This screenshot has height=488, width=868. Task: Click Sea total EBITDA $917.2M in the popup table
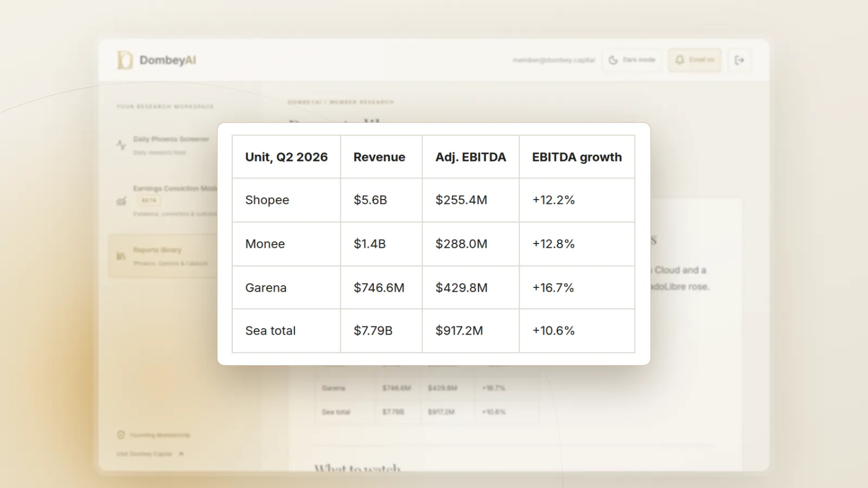tap(459, 331)
